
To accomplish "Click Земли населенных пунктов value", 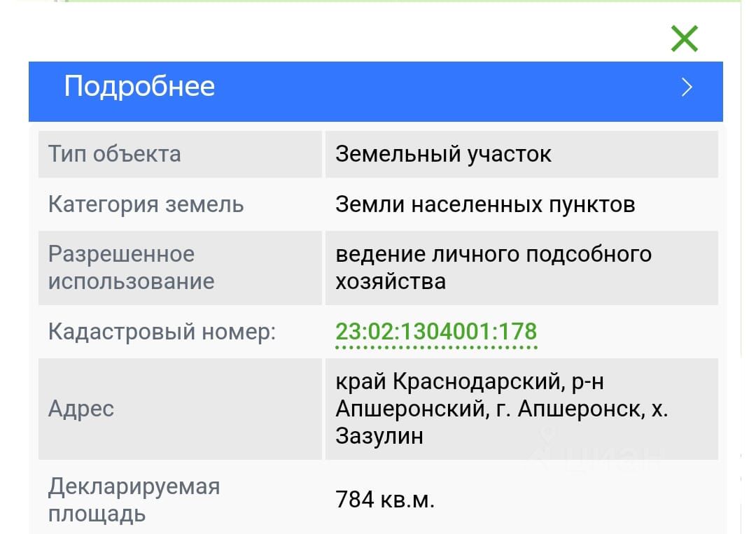I will [x=485, y=204].
